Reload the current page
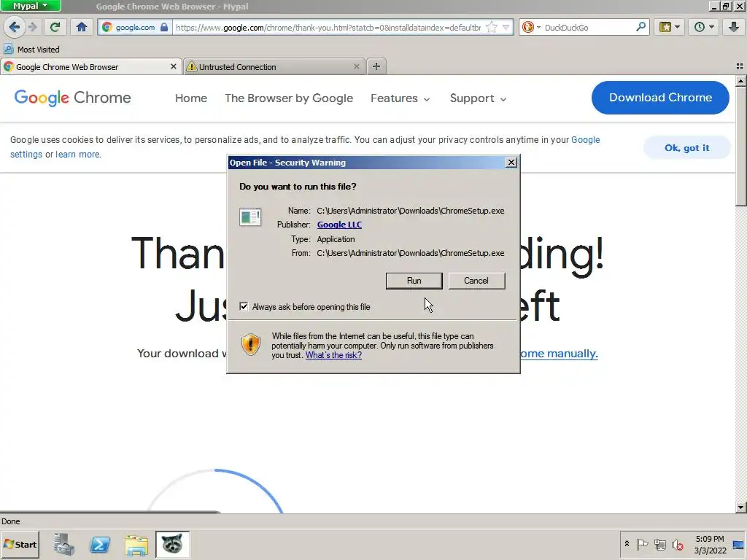Image resolution: width=747 pixels, height=560 pixels. 55,27
